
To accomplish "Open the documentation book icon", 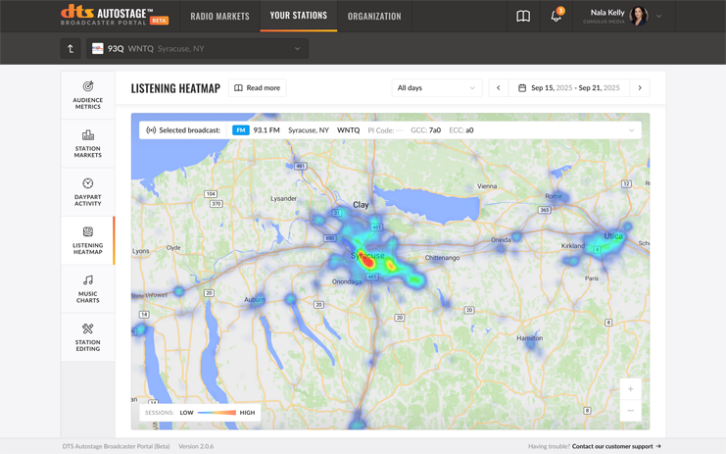I will 523,16.
